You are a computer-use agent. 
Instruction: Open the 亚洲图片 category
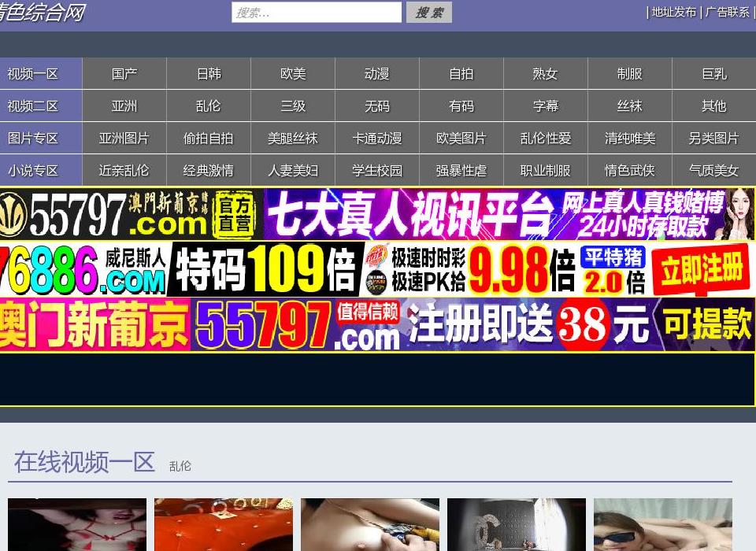coord(124,138)
